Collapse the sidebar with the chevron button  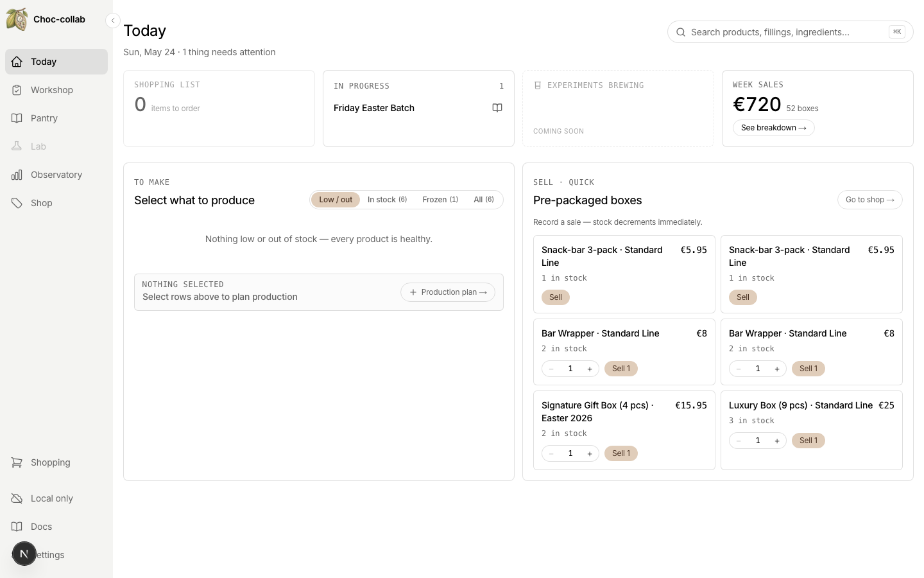113,21
